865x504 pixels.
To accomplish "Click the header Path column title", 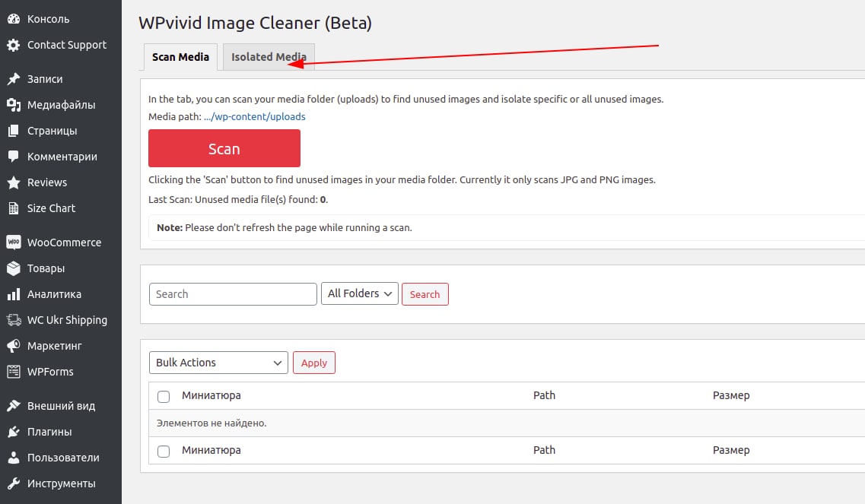I will 544,395.
